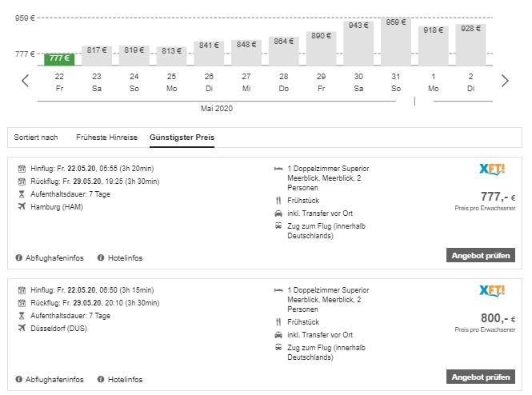The image size is (532, 395).
Task: Open Abflughafeninfos in the Düsseldorf offer
Action: click(54, 380)
